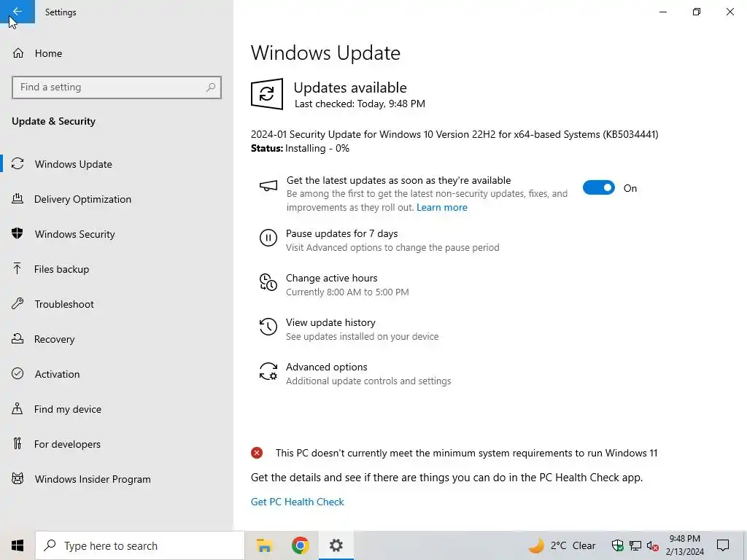The width and height of the screenshot is (747, 560).
Task: Click the Windows Insider Program cat icon
Action: 18,479
